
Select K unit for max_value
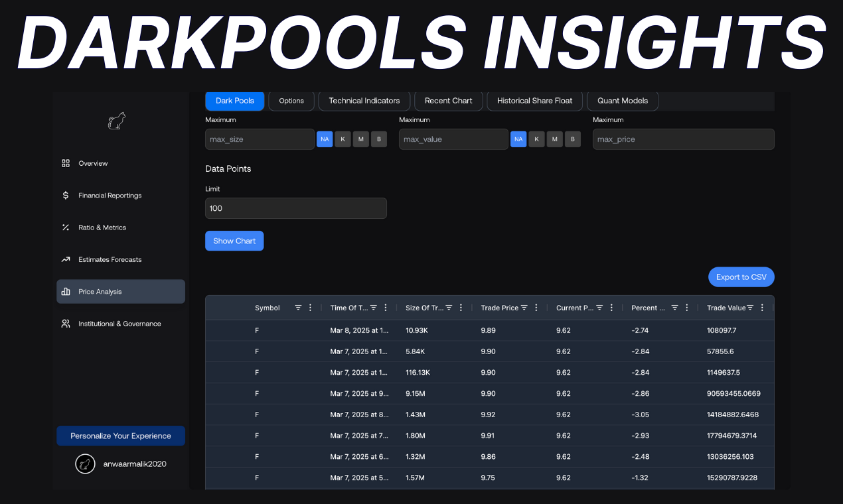pos(536,139)
